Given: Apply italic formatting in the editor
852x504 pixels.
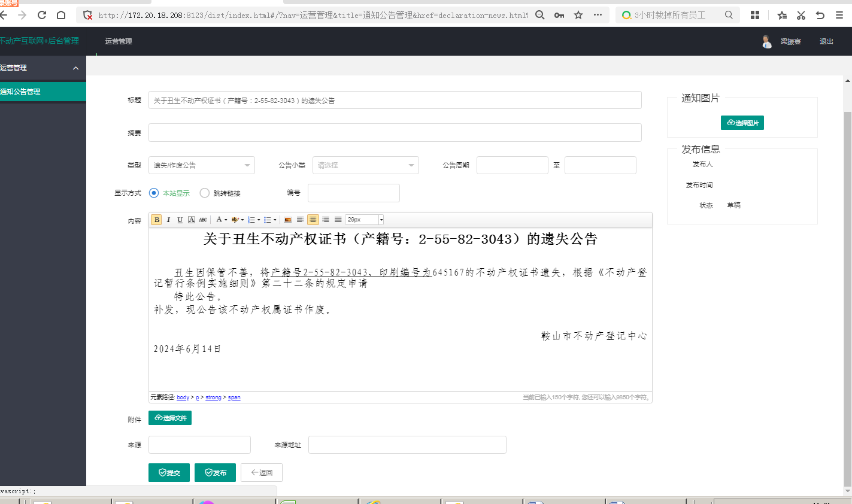Looking at the screenshot, I should [x=168, y=220].
